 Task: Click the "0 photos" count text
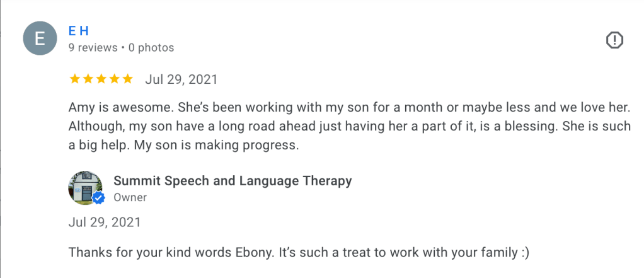tap(151, 47)
